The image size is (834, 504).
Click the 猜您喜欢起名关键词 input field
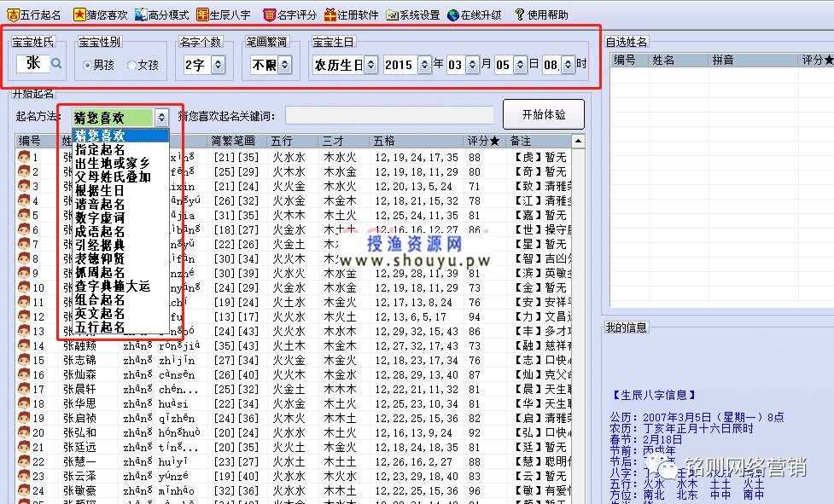[x=389, y=115]
